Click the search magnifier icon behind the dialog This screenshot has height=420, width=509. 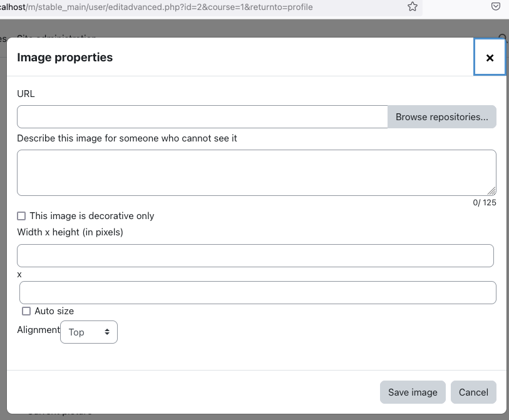tap(503, 38)
